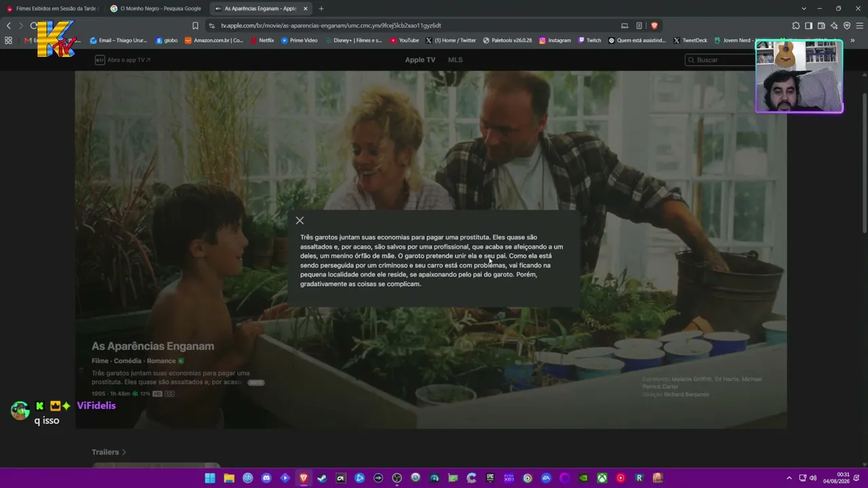Click the Brave Shields lion icon
The image size is (868, 488).
(x=654, y=26)
